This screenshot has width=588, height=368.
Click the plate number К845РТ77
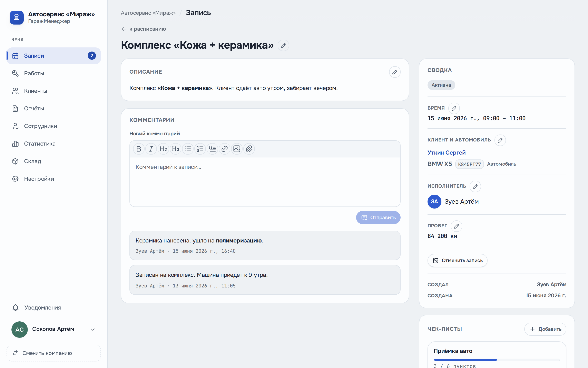[469, 164]
